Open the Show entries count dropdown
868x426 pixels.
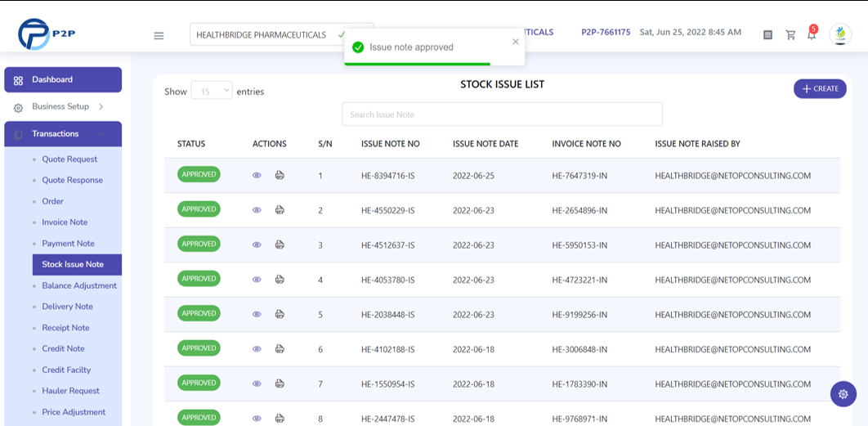click(212, 92)
